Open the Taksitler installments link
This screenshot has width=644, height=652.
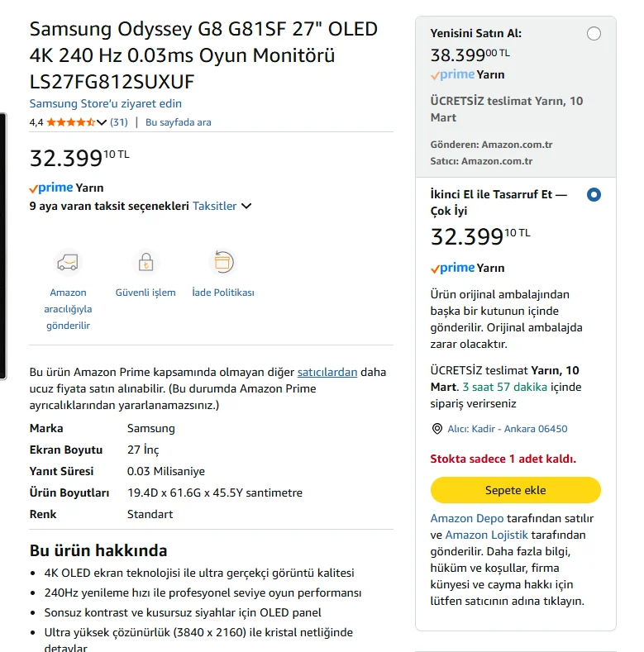215,206
